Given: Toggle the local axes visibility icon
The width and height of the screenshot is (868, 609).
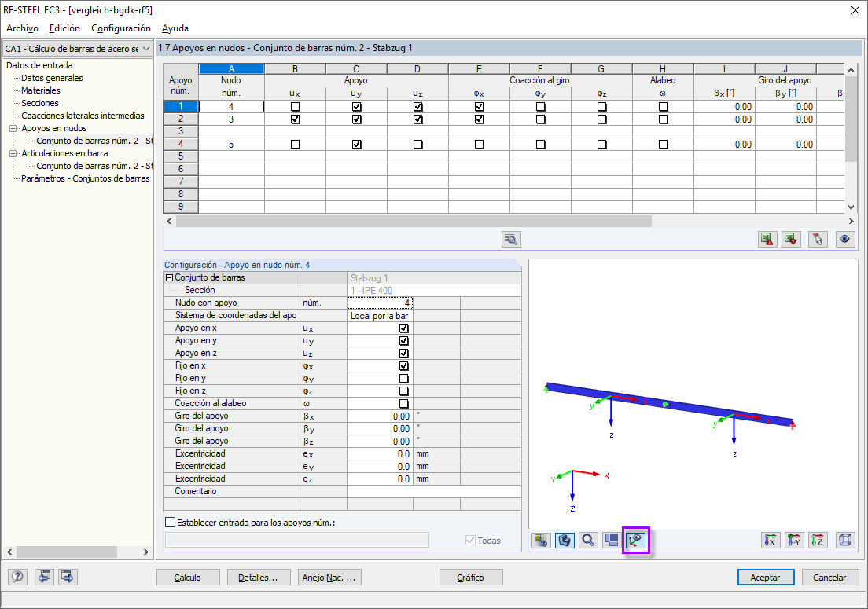Looking at the screenshot, I should (635, 541).
